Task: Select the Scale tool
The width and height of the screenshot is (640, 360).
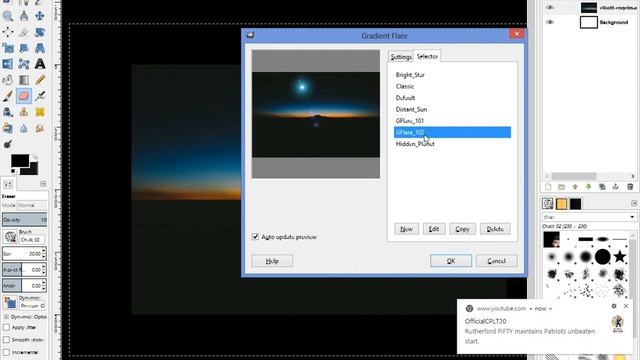Action: pyautogui.click(x=8, y=48)
